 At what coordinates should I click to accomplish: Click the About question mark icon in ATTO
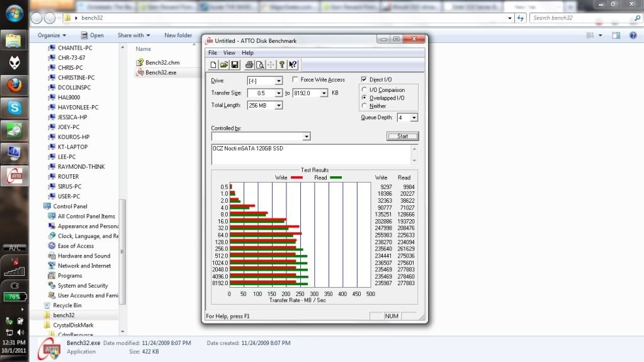(282, 65)
